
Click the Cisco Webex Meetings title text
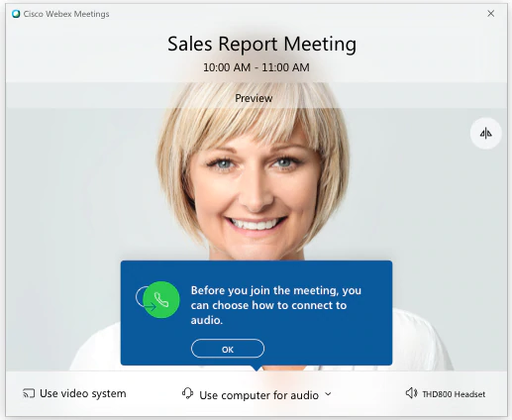(x=66, y=14)
